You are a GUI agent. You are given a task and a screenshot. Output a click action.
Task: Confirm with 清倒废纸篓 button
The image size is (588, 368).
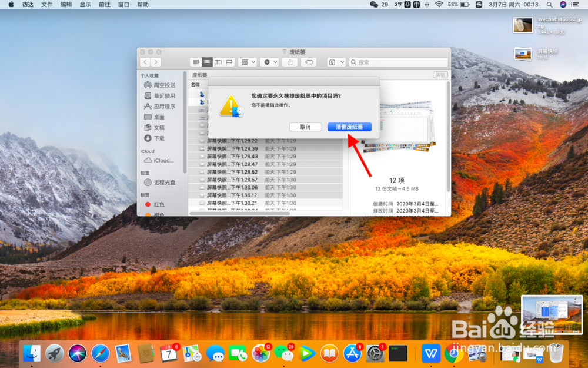pyautogui.click(x=349, y=127)
